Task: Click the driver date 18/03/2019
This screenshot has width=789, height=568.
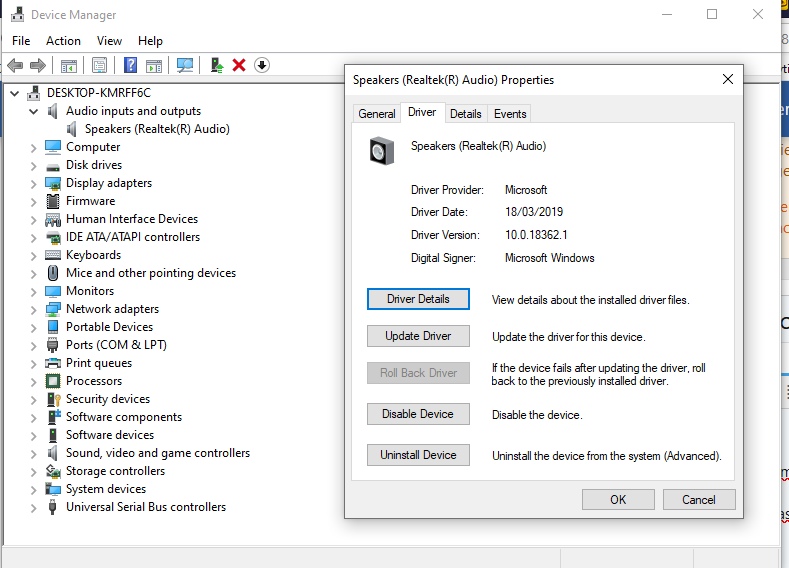Action: pos(534,212)
